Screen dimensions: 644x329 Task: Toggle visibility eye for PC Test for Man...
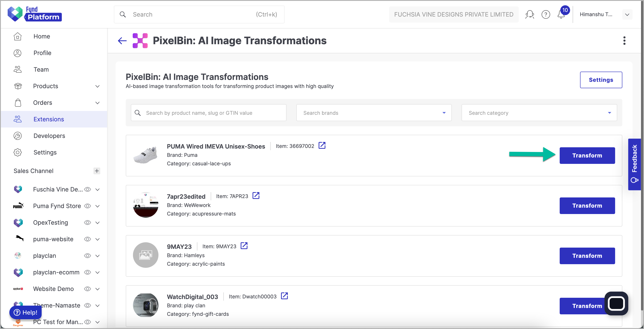pyautogui.click(x=87, y=322)
